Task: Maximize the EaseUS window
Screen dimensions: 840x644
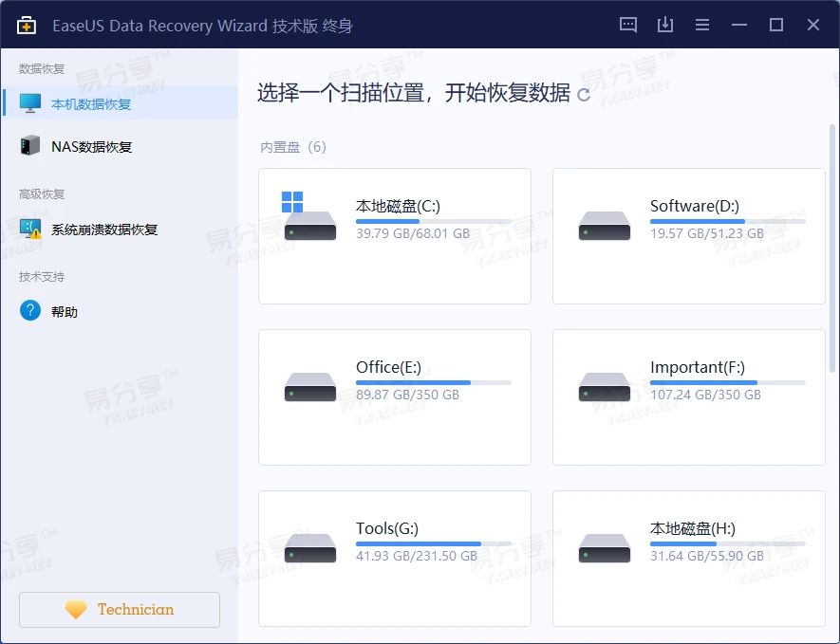Action: 775,25
